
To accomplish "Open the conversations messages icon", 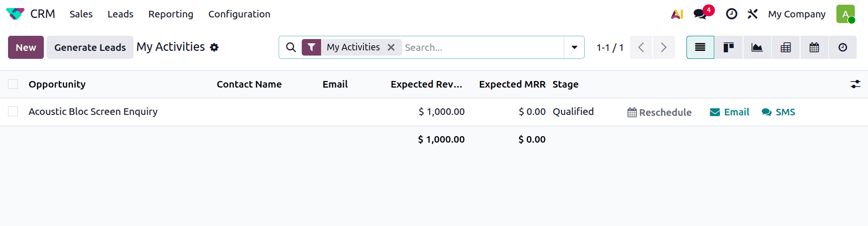I will click(x=701, y=14).
